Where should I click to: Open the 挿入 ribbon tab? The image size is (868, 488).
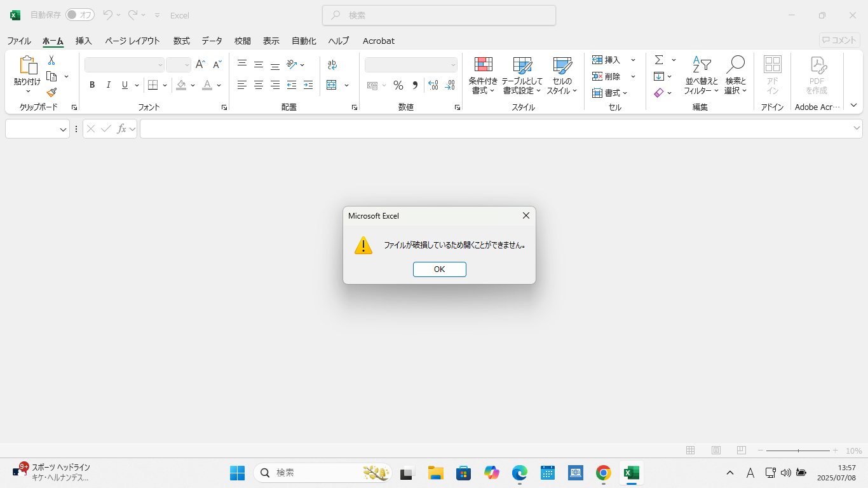(x=84, y=41)
